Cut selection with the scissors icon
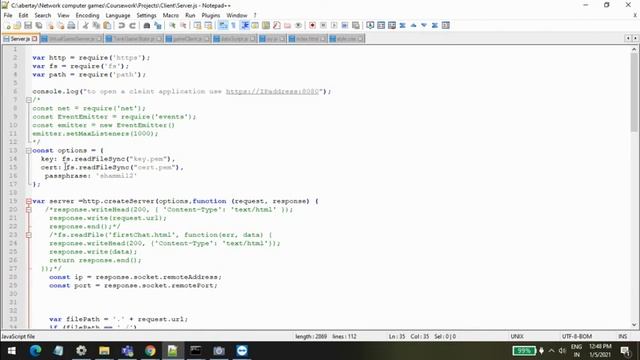Screen dimensions: 640x360 pos(85,26)
